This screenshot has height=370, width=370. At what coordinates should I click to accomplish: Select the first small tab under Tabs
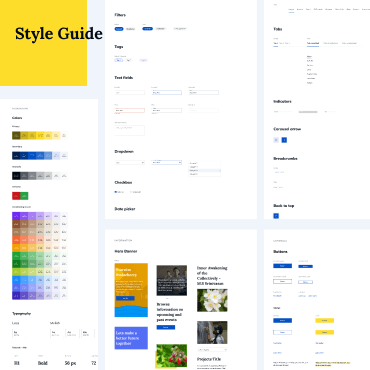276,43
